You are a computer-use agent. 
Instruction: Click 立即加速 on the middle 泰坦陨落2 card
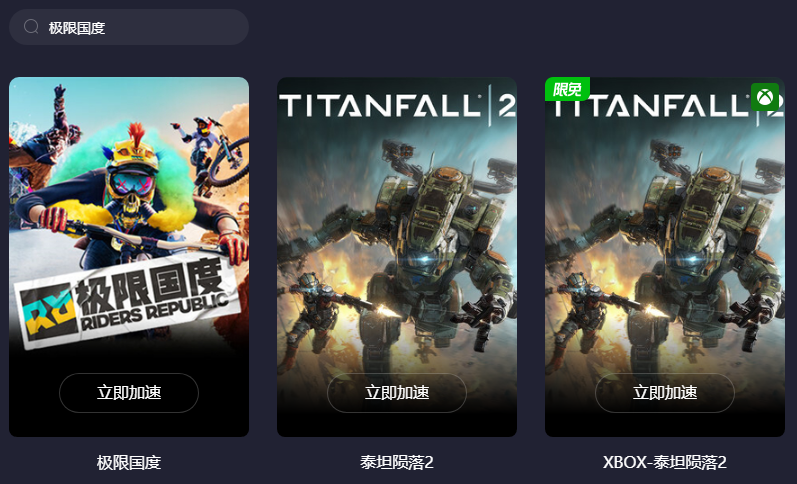coord(396,392)
